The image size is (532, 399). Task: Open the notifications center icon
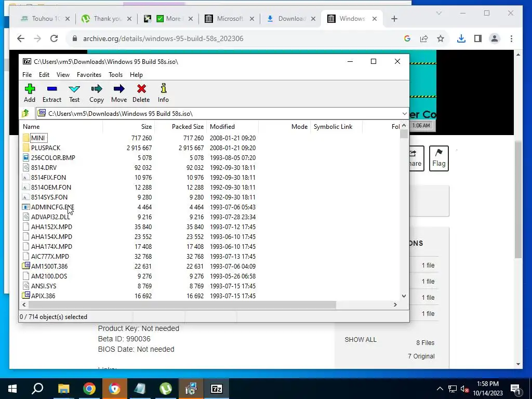(515, 389)
